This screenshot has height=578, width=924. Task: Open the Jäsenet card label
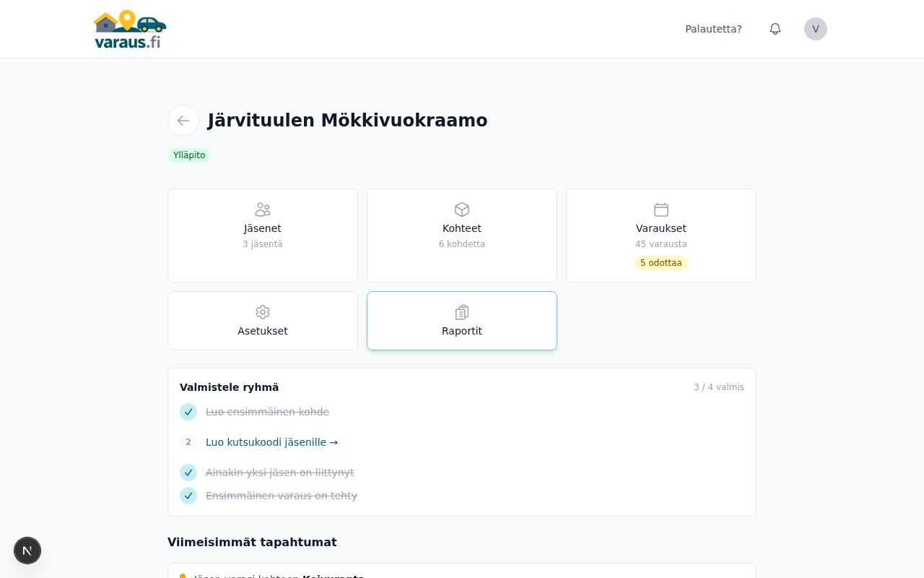263,228
